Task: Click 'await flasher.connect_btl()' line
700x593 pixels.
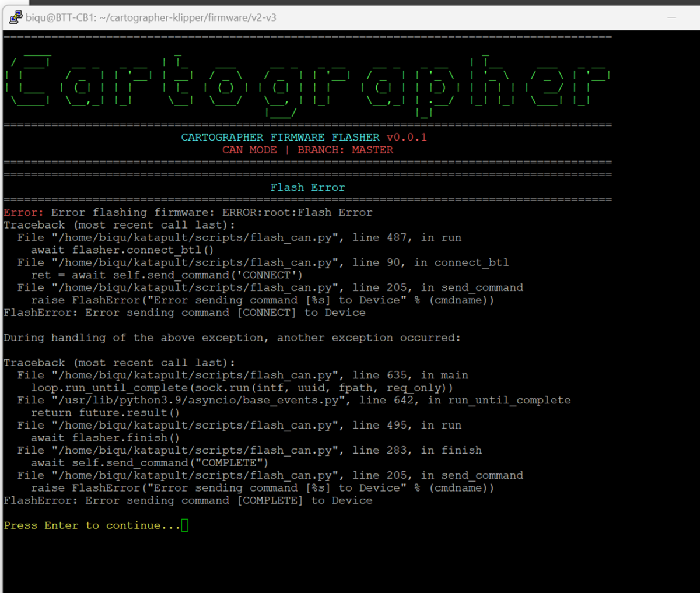Action: pyautogui.click(x=123, y=250)
